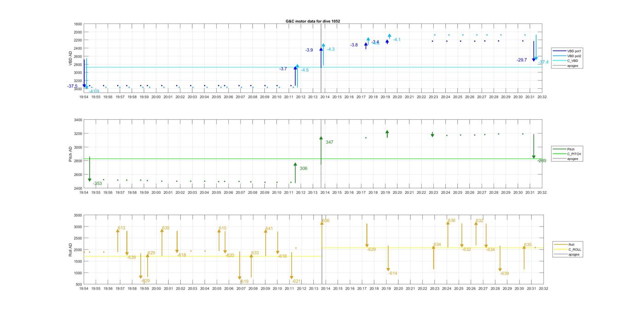Click the '633' roll data label

255,253
